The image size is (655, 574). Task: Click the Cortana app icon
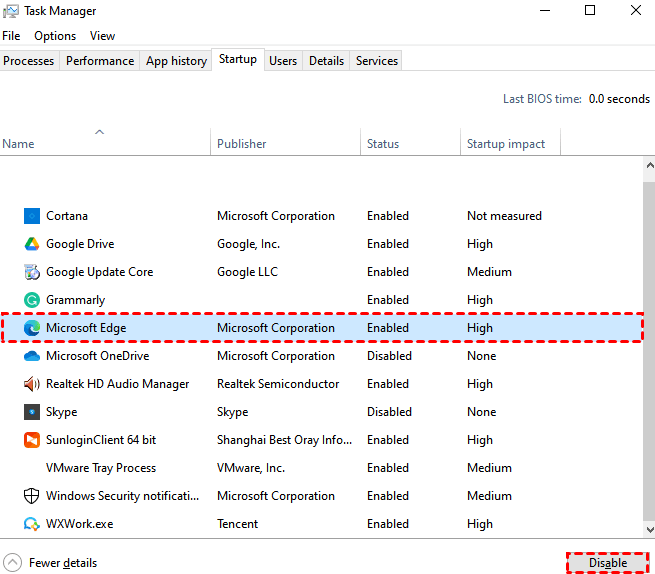[31, 216]
